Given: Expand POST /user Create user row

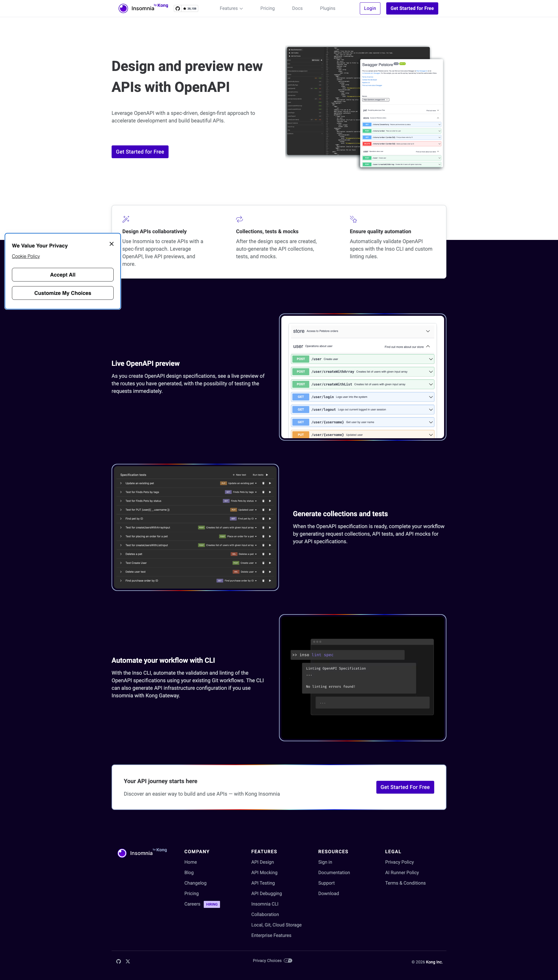Looking at the screenshot, I should (362, 359).
